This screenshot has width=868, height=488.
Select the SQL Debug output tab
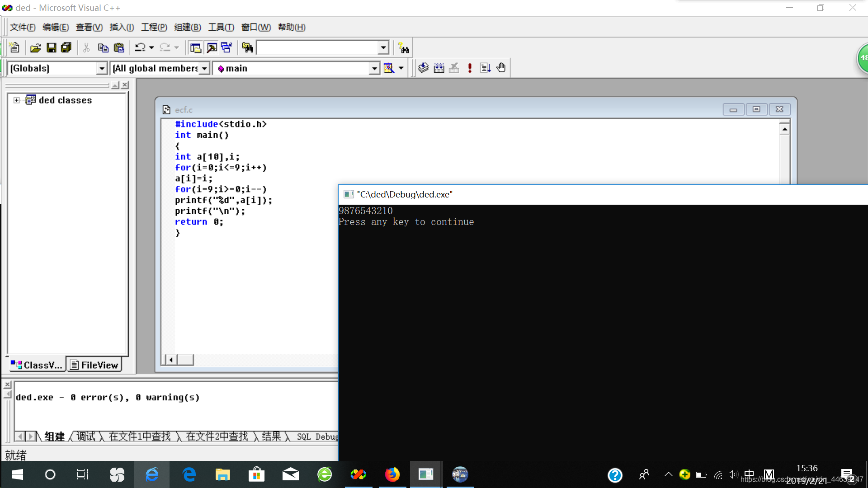tap(317, 436)
